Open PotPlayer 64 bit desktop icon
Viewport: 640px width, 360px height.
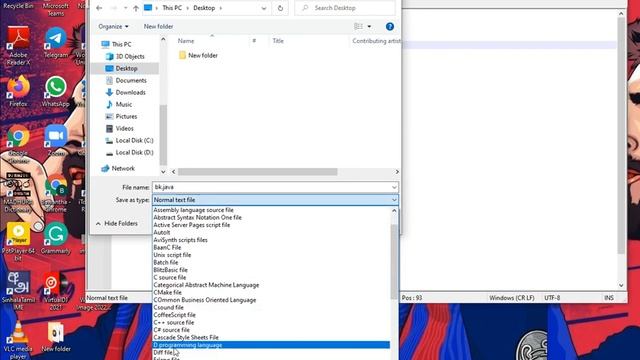click(18, 242)
